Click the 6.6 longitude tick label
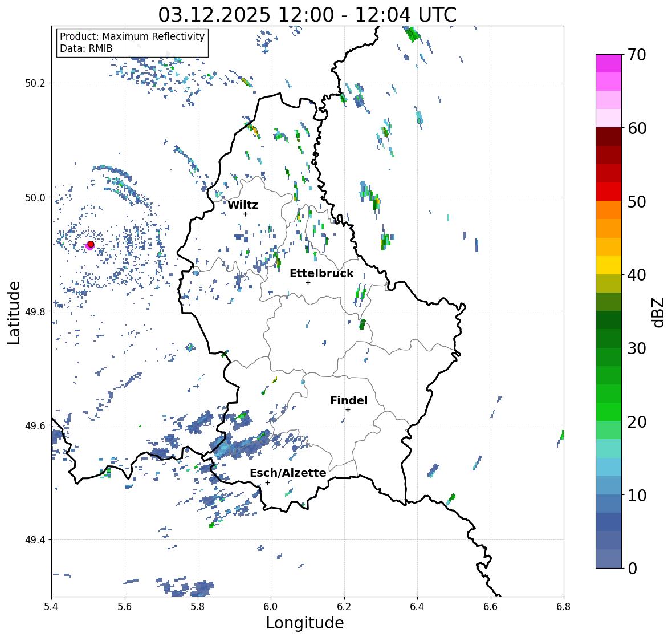 click(x=491, y=606)
